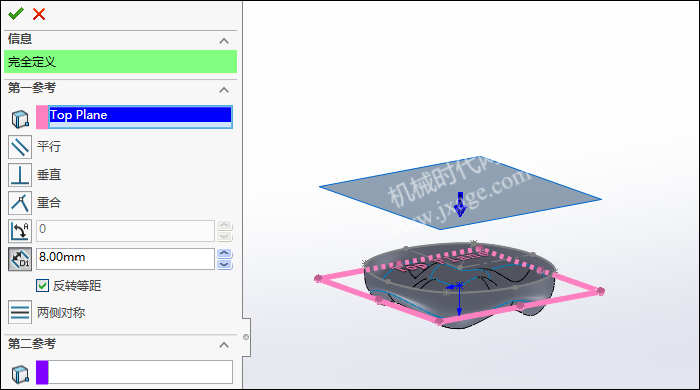Select the 两侧对称 (mid plane) icon
The height and width of the screenshot is (390, 700).
click(20, 312)
